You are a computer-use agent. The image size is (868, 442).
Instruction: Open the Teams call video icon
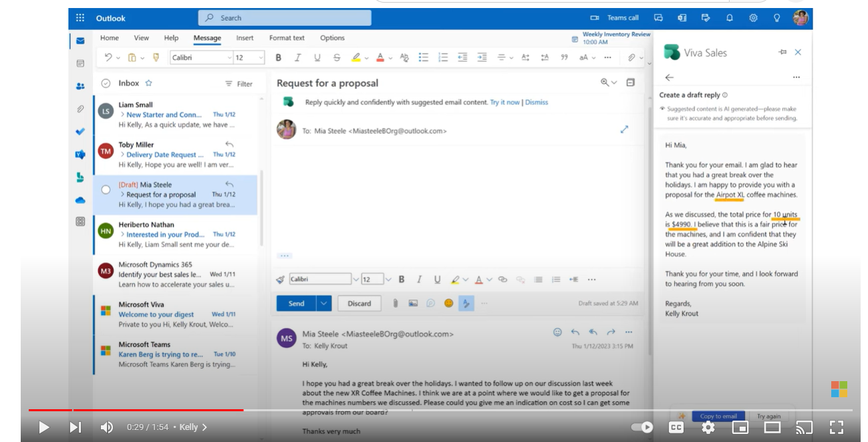click(x=595, y=18)
